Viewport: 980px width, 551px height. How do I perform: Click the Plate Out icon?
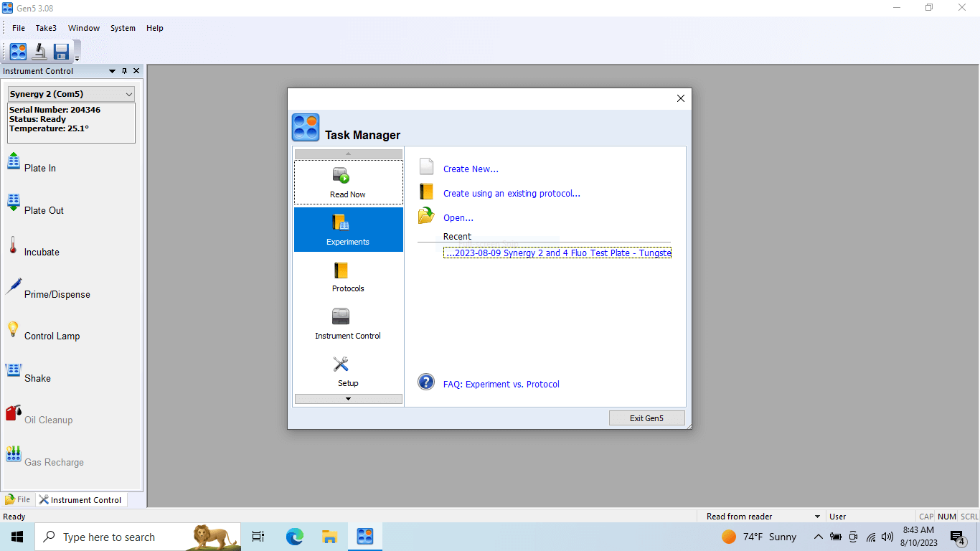[x=14, y=203]
